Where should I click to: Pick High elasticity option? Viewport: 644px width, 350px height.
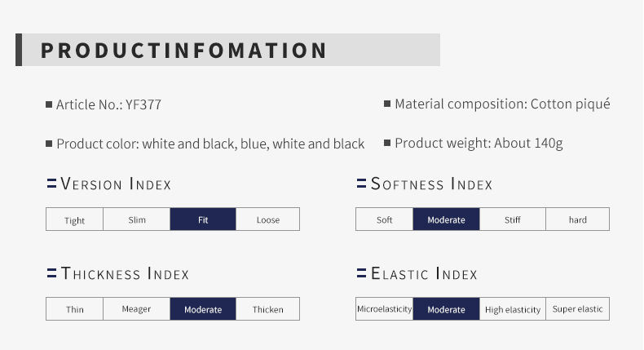[513, 309]
